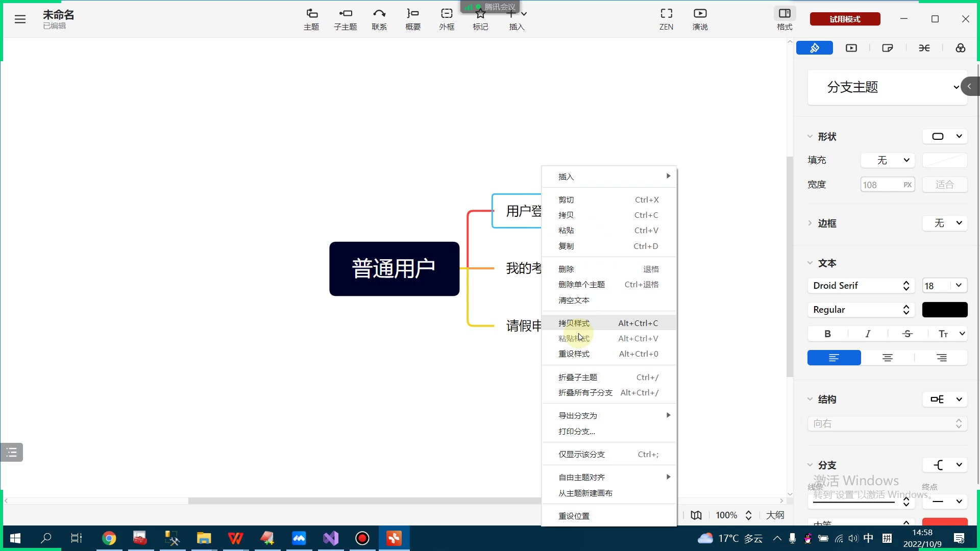Image resolution: width=980 pixels, height=551 pixels.
Task: Switch to 大纲 outline view
Action: pyautogui.click(x=775, y=515)
